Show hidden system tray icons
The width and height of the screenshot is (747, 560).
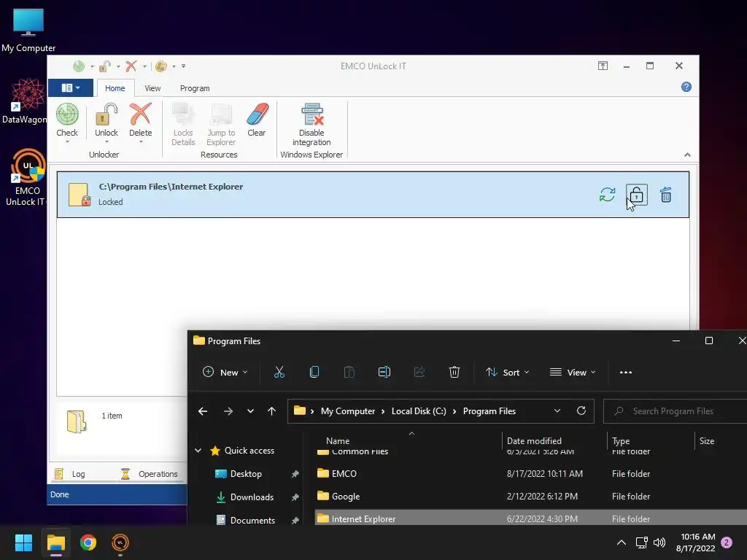point(622,542)
